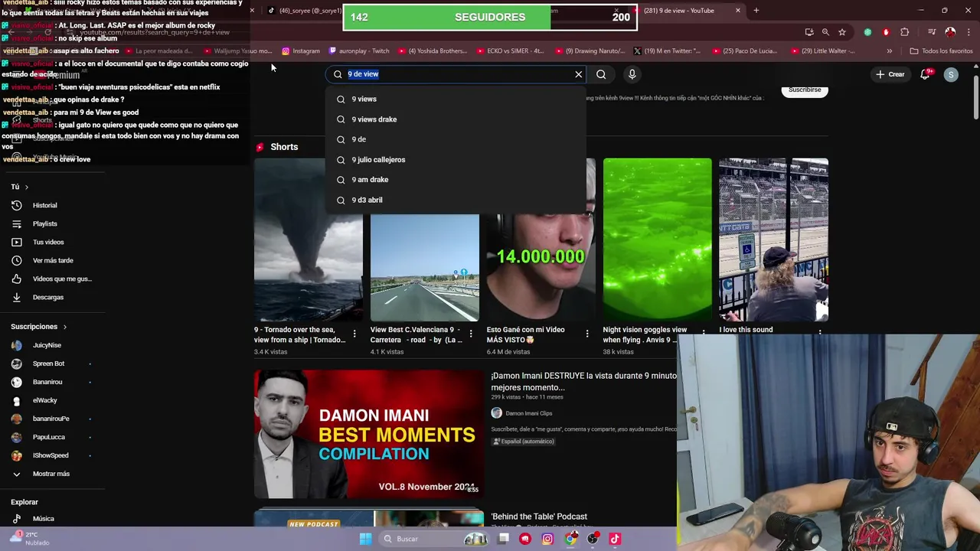Click the install app icon in address bar
Image resolution: width=980 pixels, height=551 pixels.
pos(809,32)
